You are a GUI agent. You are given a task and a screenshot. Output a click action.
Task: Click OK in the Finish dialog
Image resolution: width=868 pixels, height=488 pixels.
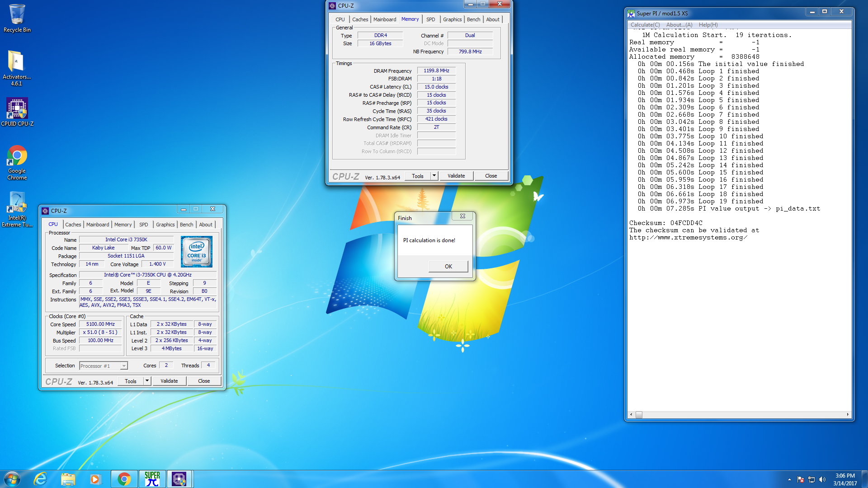coord(448,266)
